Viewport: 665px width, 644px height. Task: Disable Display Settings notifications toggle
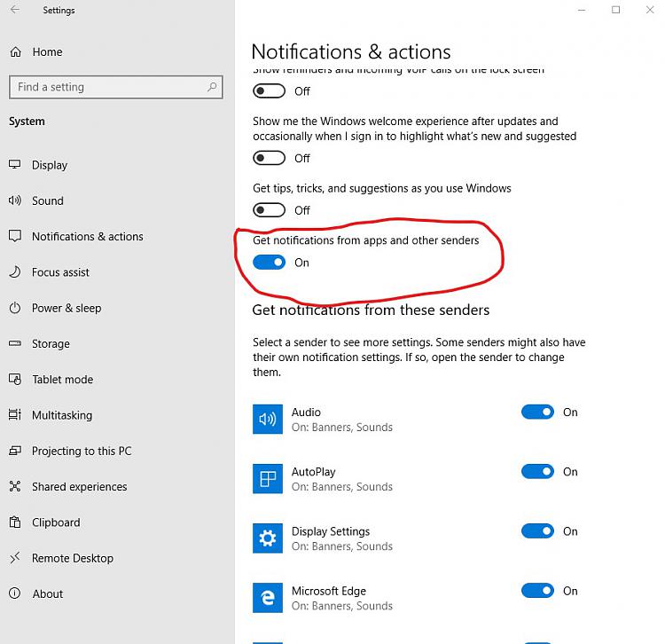(537, 531)
